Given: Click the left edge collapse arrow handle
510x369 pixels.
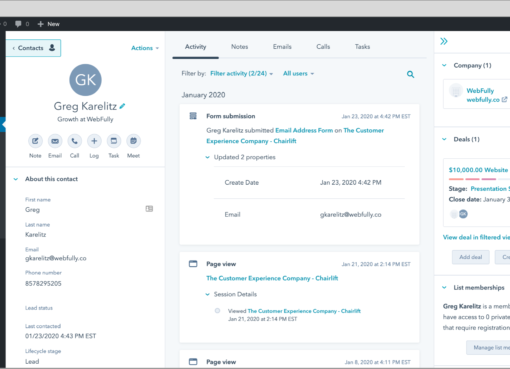Looking at the screenshot, I should [x=3, y=124].
